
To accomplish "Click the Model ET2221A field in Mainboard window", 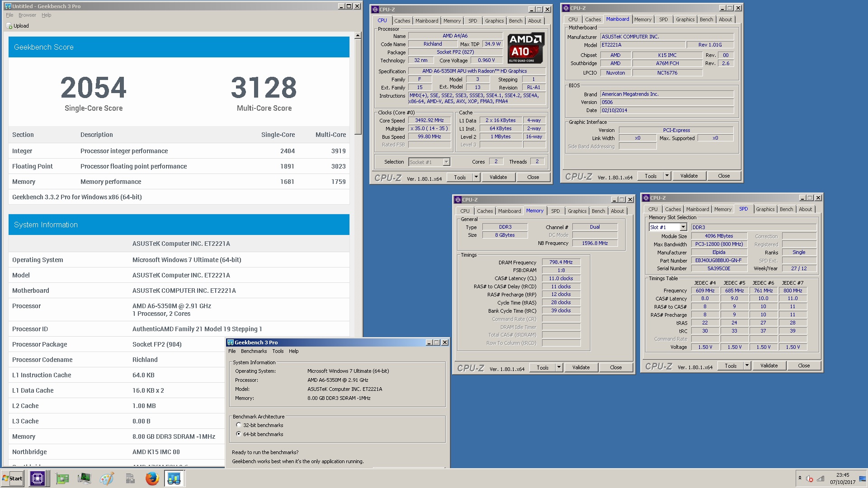I will 642,45.
